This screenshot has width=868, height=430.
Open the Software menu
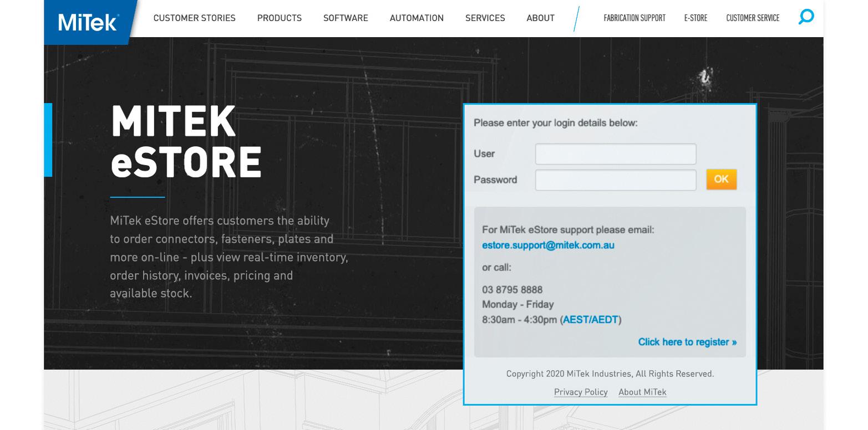(346, 18)
